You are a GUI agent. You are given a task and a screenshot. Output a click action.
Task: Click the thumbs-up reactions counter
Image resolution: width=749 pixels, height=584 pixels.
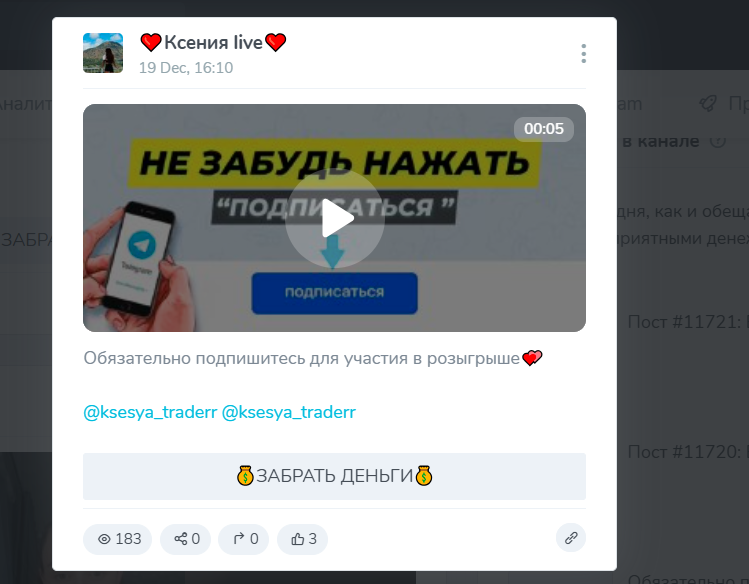302,539
